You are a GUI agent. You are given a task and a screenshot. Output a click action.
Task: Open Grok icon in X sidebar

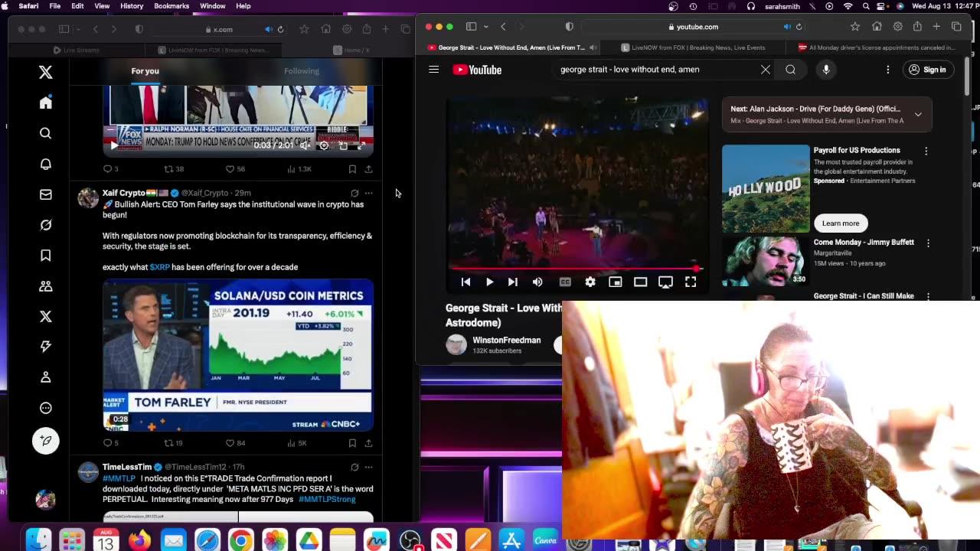tap(46, 225)
